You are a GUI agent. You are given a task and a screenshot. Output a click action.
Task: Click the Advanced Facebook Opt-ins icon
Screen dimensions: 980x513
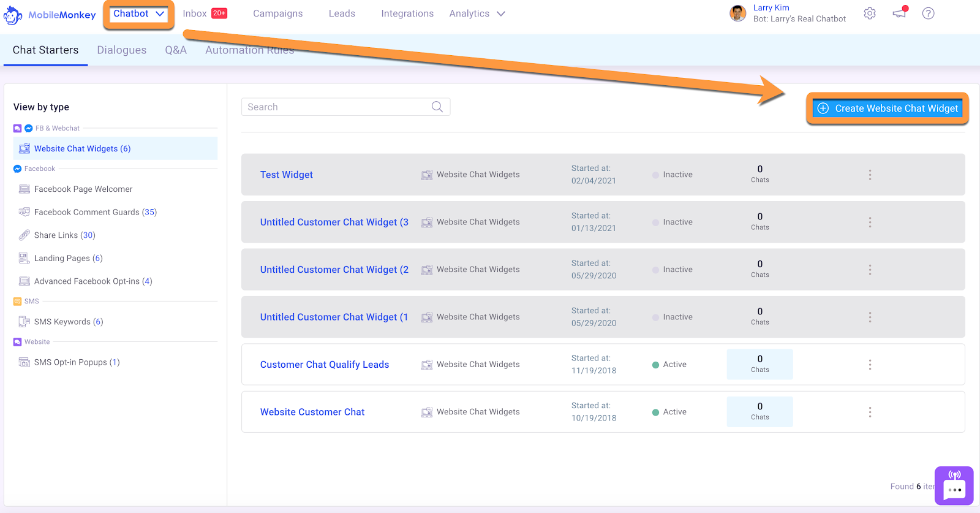24,281
